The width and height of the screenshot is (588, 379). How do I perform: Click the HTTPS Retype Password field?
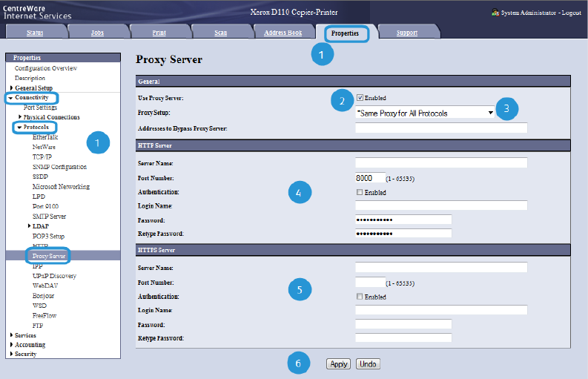403,337
